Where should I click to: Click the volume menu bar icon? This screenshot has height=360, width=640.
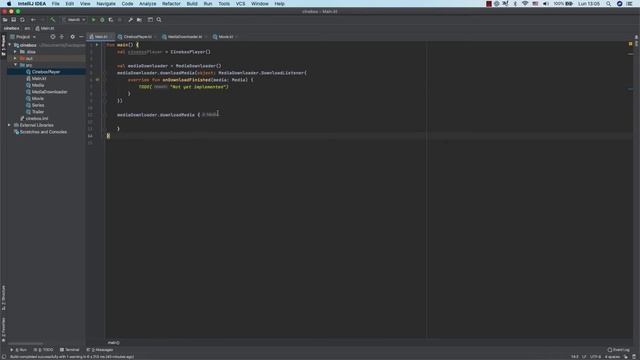546,4
